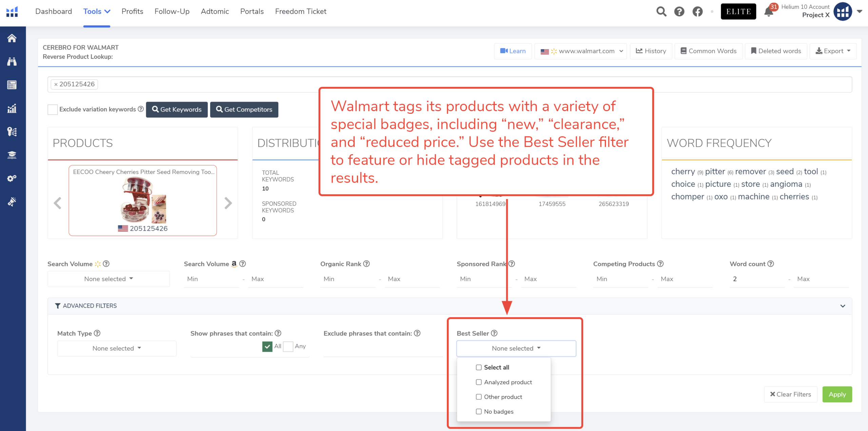Open the Profits menu item

tap(132, 12)
